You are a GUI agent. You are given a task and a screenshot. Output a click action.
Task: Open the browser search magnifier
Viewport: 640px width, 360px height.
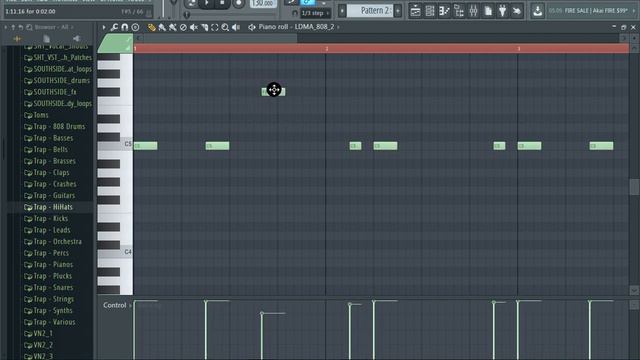pyautogui.click(x=29, y=27)
